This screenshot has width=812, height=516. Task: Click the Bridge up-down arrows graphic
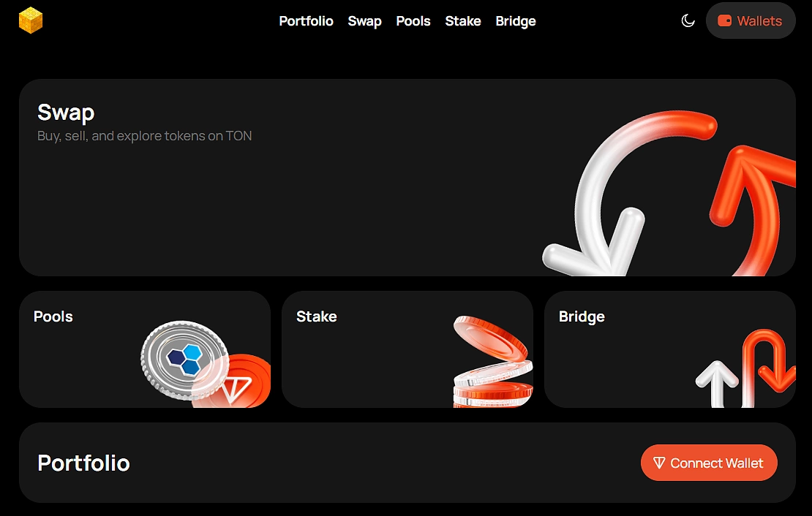[745, 368]
